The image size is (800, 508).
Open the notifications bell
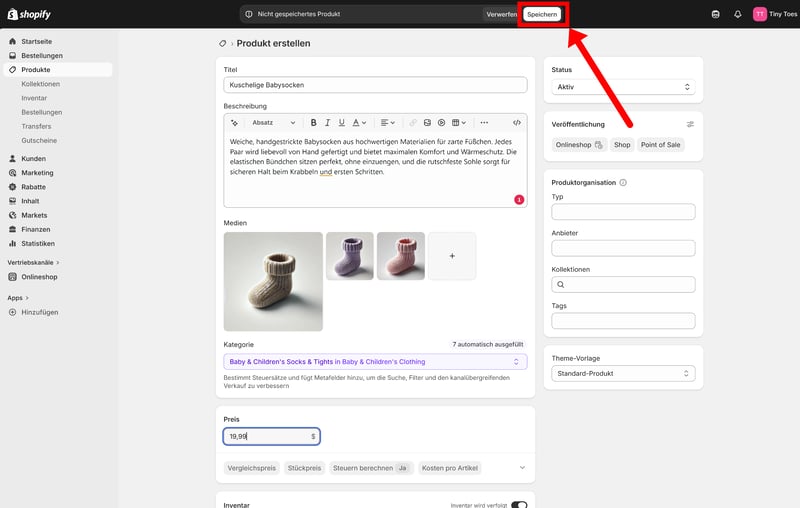click(x=738, y=14)
